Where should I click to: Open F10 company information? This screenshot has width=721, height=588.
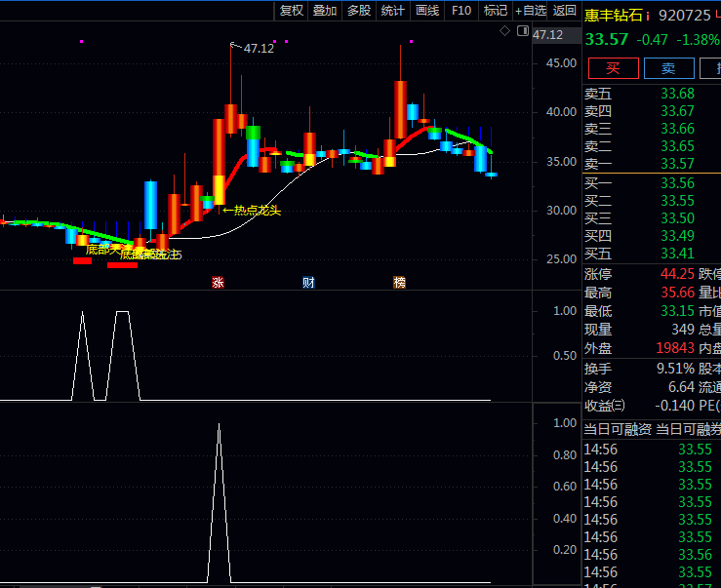pos(461,11)
